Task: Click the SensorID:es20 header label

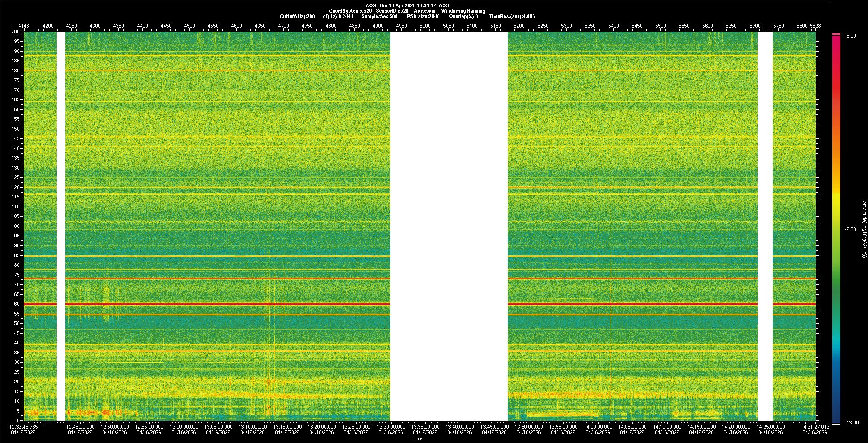Action: tap(392, 11)
